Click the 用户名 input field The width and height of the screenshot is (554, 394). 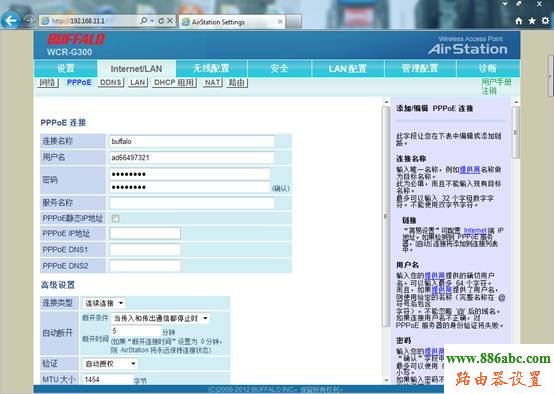(x=192, y=158)
